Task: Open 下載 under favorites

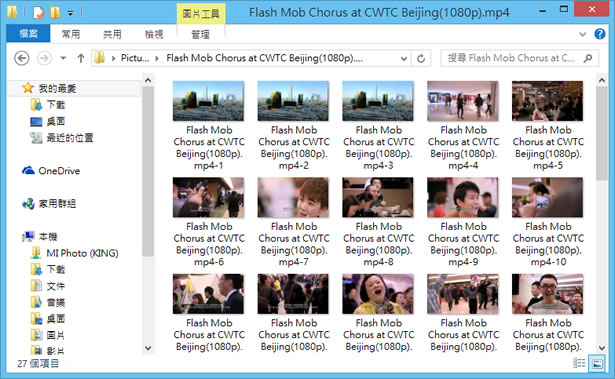Action: [55, 105]
